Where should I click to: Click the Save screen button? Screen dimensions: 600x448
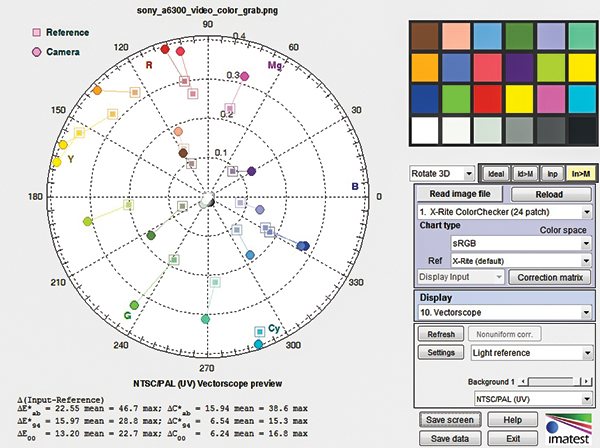(450, 420)
